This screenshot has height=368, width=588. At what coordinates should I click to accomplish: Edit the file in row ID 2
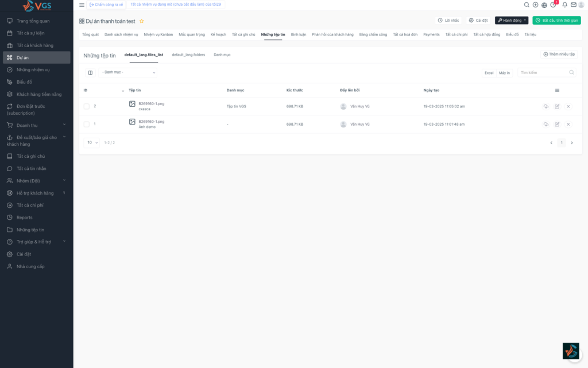[x=557, y=106]
